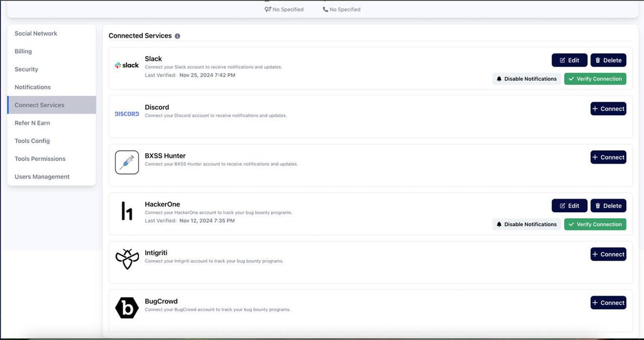The height and width of the screenshot is (340, 644).
Task: Delete the HackerOne connection
Action: (x=608, y=205)
